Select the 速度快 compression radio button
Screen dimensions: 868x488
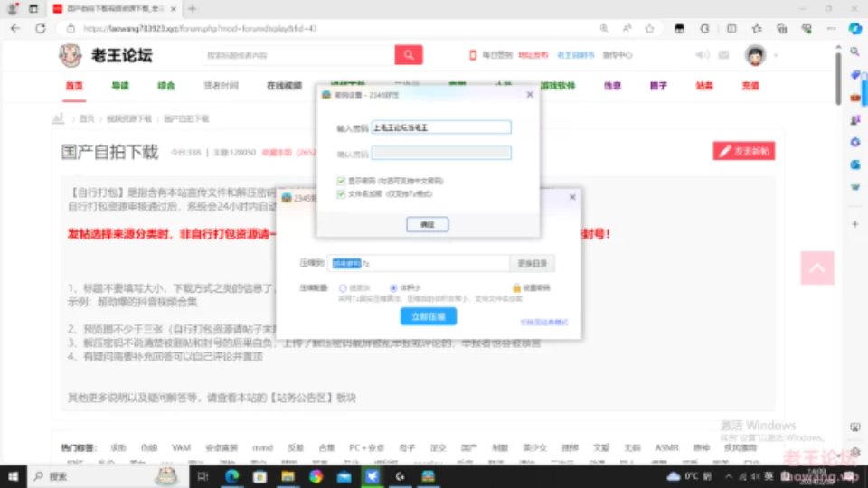344,288
